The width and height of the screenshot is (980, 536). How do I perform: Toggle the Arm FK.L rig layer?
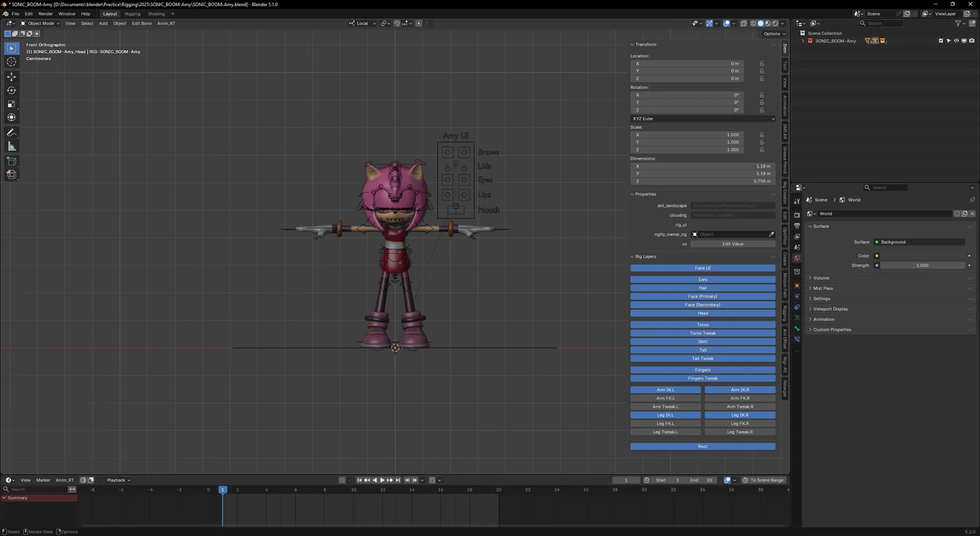(665, 398)
